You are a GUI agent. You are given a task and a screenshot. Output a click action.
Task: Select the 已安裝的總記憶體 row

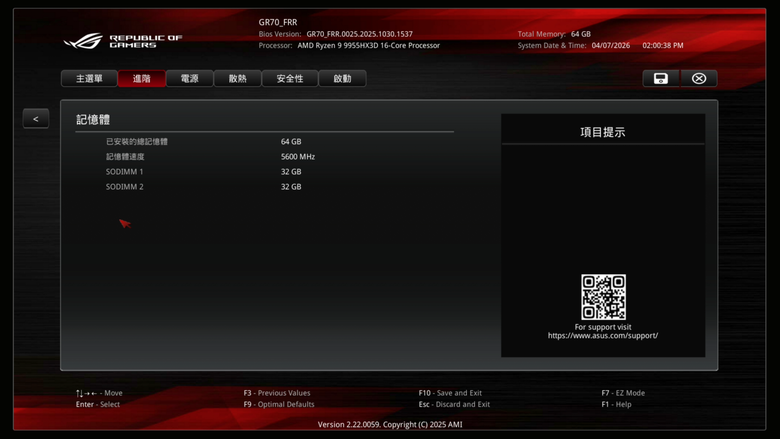264,142
